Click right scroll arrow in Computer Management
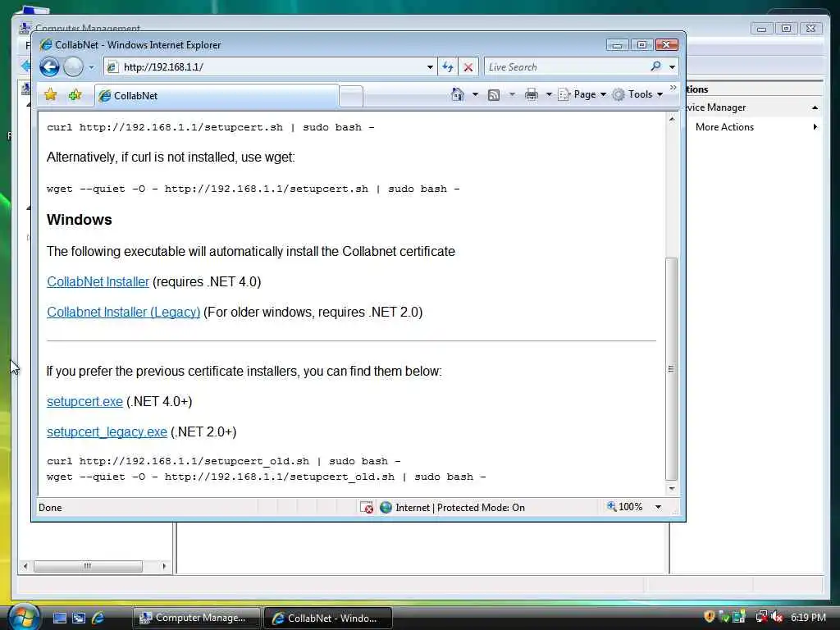The image size is (840, 630). 164,566
